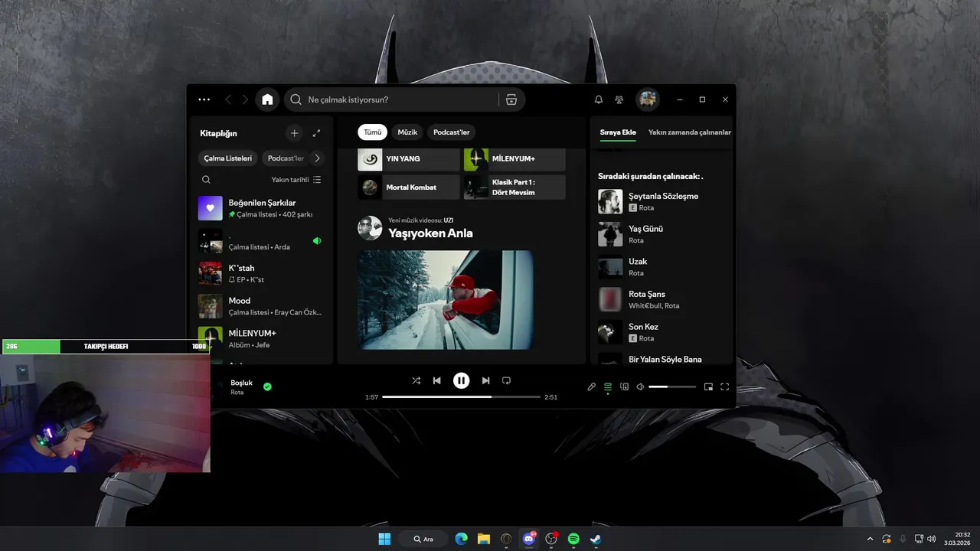Open the profile avatar menu
This screenshot has width=980, height=551.
(x=648, y=99)
